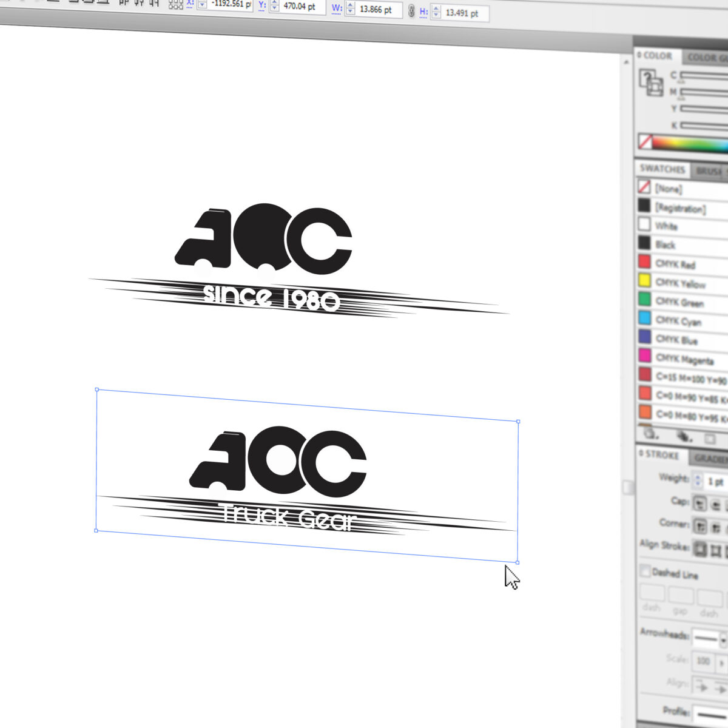Choose the CMYK Green swatch

click(683, 301)
